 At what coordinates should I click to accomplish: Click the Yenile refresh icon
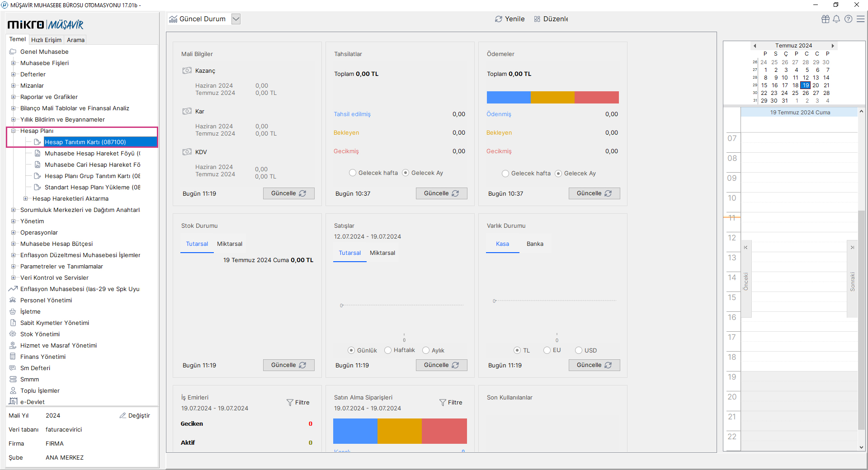(499, 19)
